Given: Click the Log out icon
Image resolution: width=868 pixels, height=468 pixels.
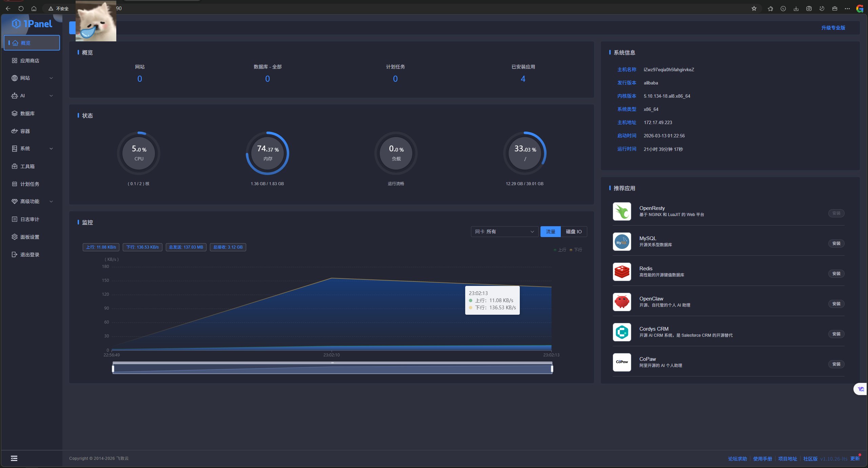Looking at the screenshot, I should click(15, 254).
